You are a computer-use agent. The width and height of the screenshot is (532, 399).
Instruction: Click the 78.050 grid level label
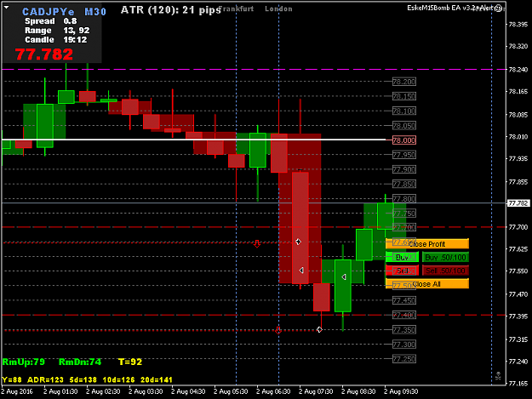(404, 126)
